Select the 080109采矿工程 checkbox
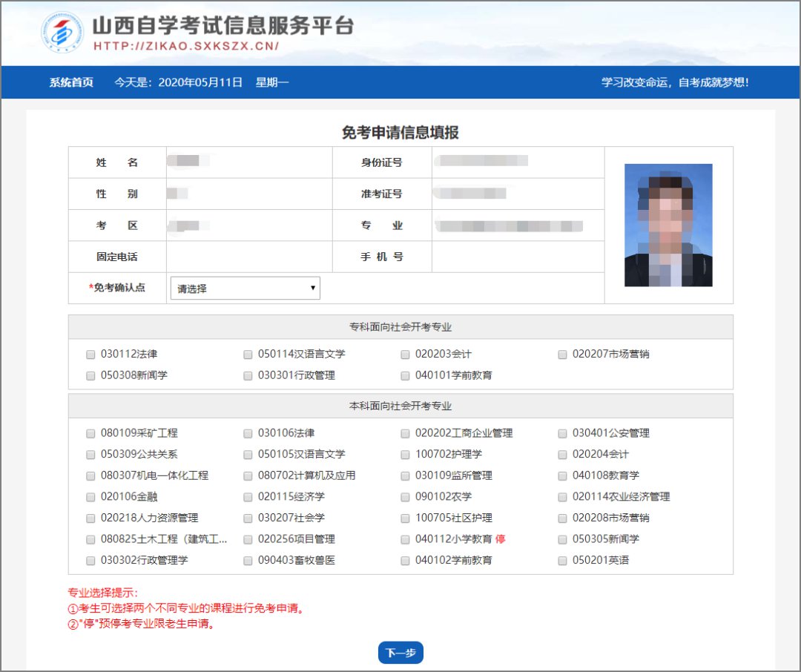The image size is (801, 672). pos(90,433)
